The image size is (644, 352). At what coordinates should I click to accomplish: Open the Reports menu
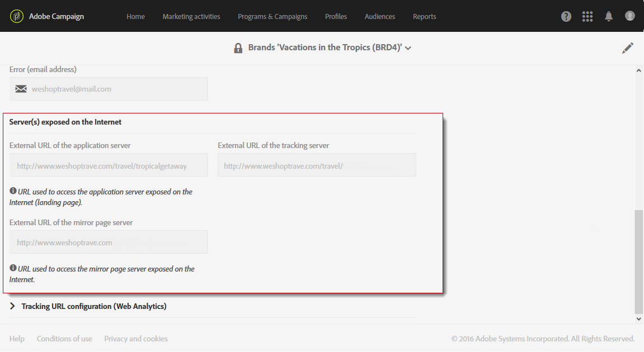(x=424, y=16)
